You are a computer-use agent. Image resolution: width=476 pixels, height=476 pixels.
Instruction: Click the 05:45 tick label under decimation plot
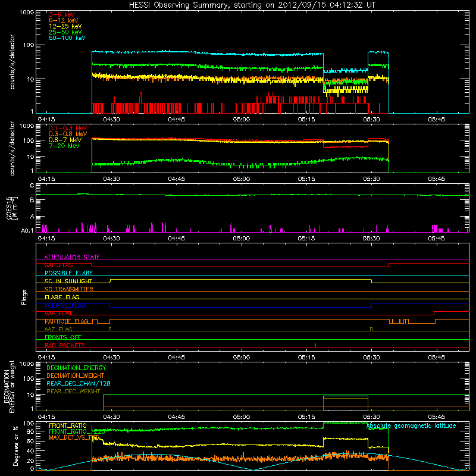click(x=436, y=417)
